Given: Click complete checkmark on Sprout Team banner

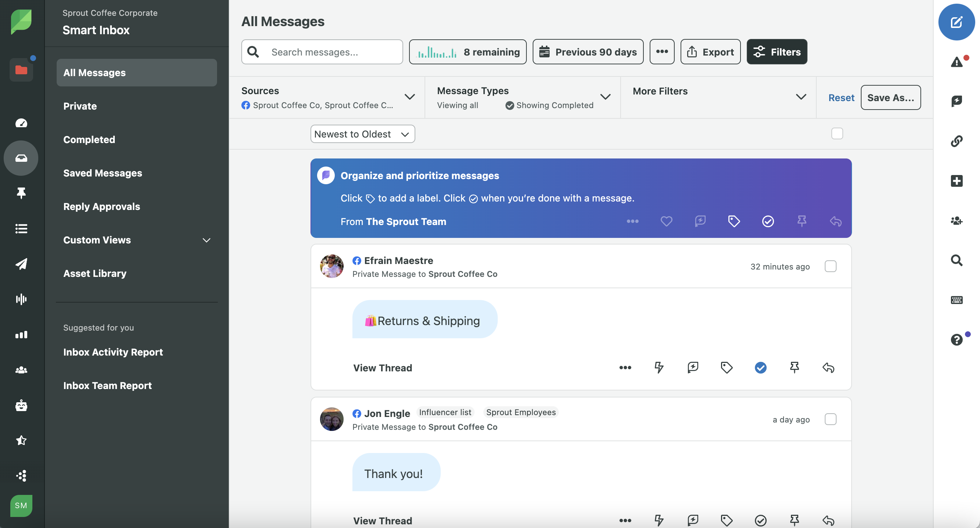Looking at the screenshot, I should tap(768, 221).
